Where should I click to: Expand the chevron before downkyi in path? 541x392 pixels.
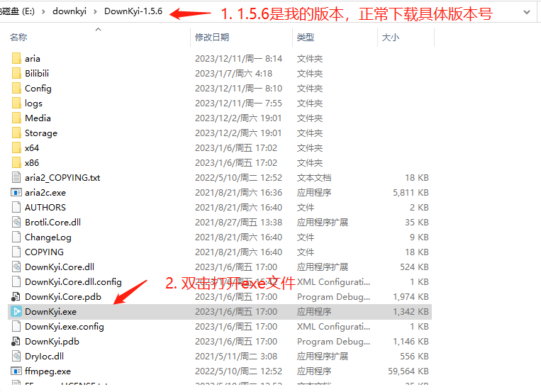pyautogui.click(x=43, y=12)
